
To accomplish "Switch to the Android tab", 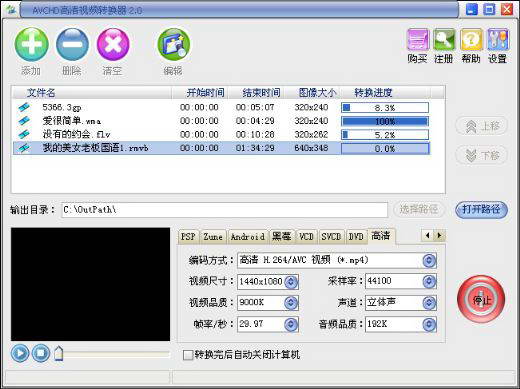I will coord(247,237).
